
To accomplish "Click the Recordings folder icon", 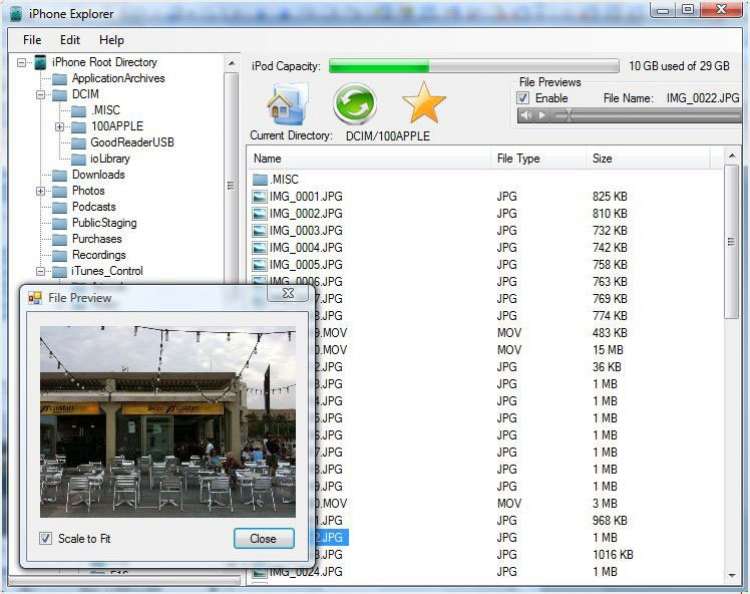I will pos(59,255).
